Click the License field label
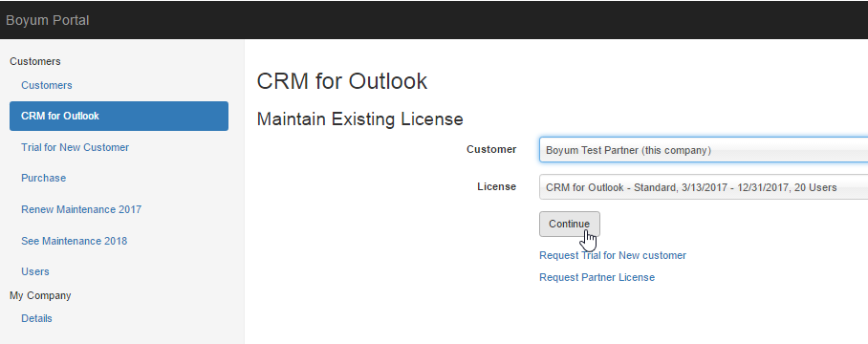 click(496, 187)
